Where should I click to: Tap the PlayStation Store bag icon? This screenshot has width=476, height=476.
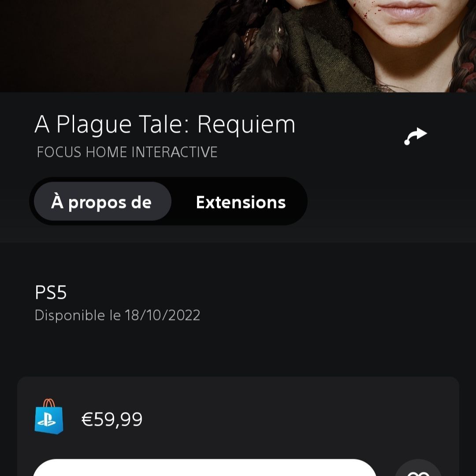pyautogui.click(x=49, y=416)
